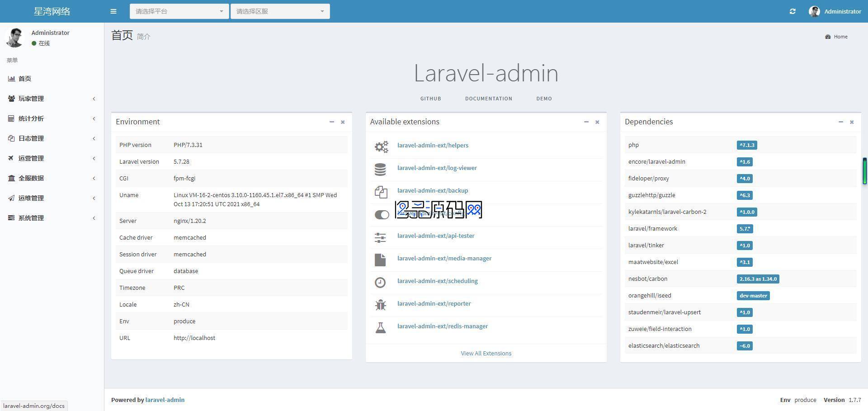Click redis-manager flask icon
Viewport: 868px width, 411px height.
tap(380, 327)
